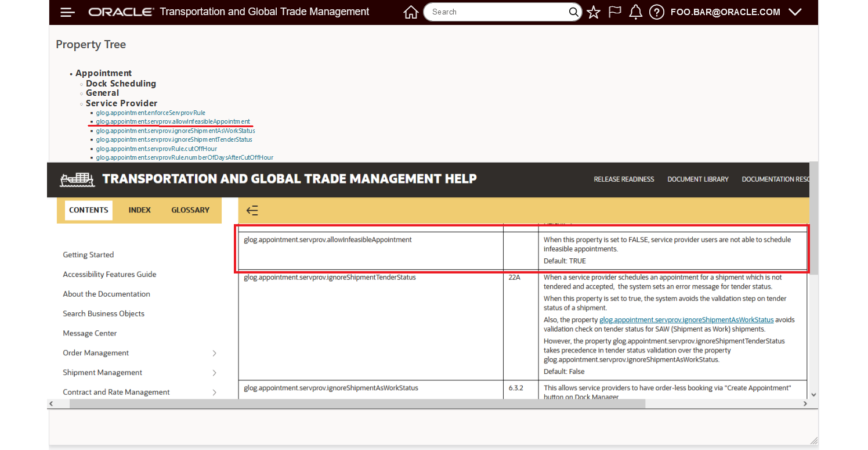
Task: Open Message Center help topic
Action: [x=90, y=333]
